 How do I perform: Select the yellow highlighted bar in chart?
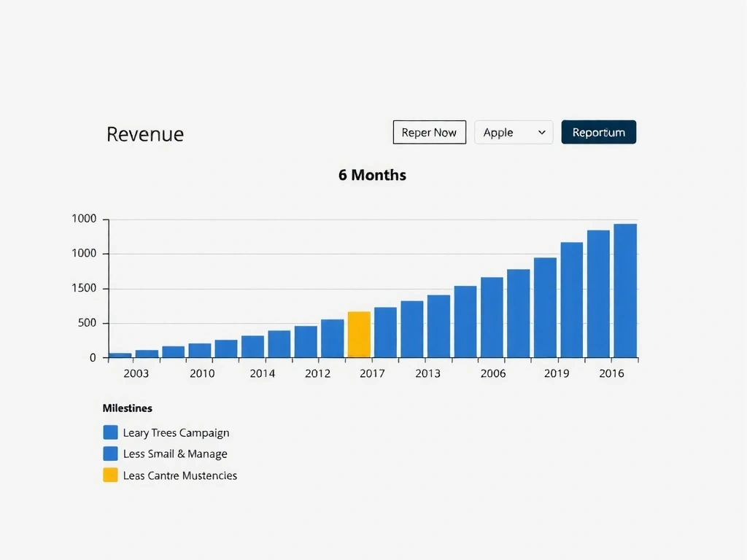(x=359, y=335)
